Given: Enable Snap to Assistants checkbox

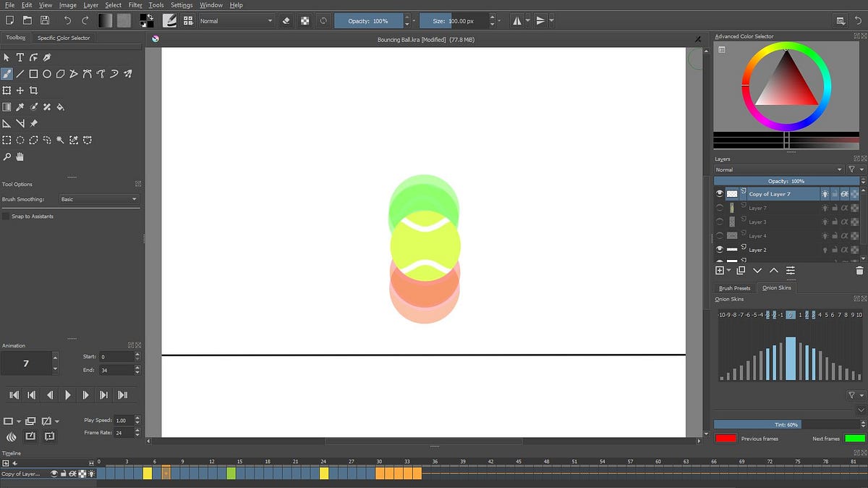Looking at the screenshot, I should [x=6, y=216].
